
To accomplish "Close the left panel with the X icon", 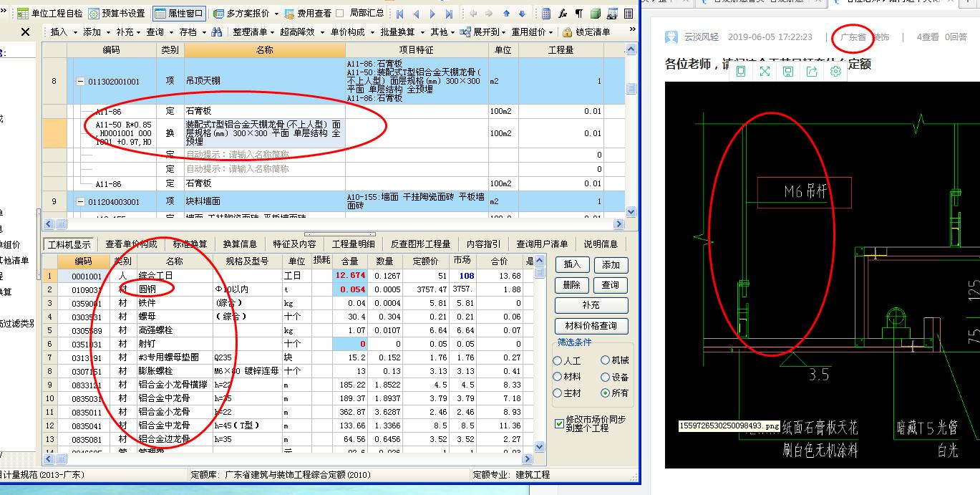I will 25,32.
